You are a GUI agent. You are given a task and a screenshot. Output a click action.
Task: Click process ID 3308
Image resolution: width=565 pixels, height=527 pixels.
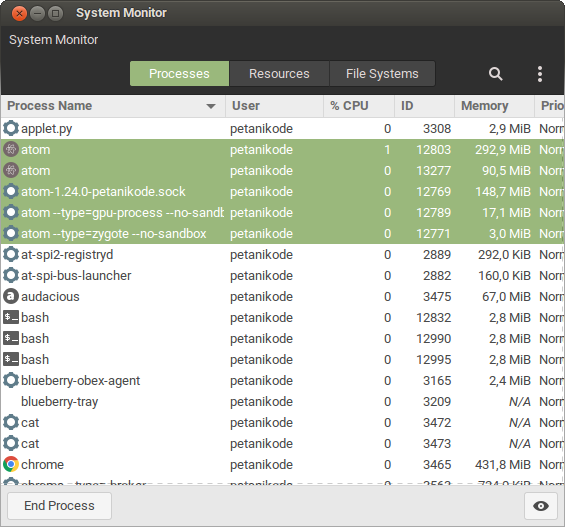pos(437,129)
